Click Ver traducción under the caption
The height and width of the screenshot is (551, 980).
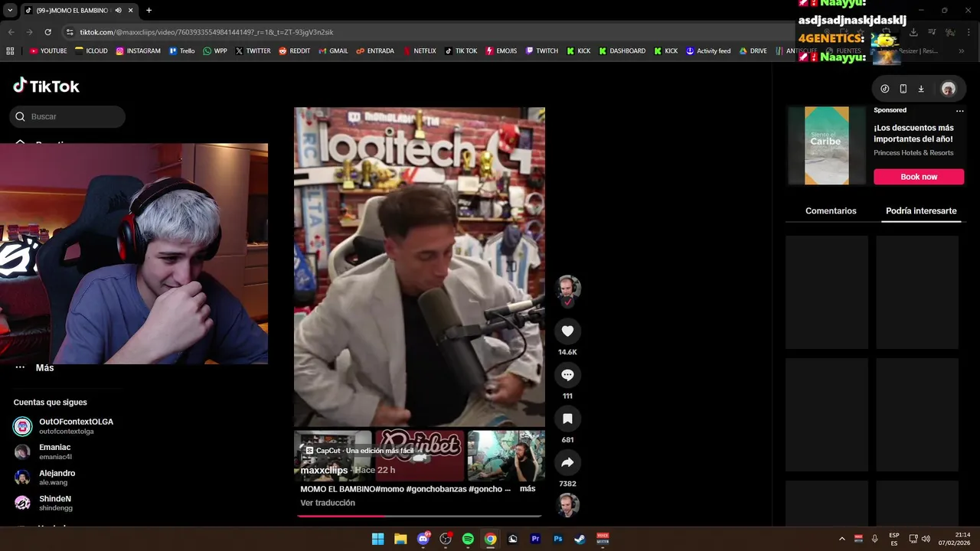(328, 503)
